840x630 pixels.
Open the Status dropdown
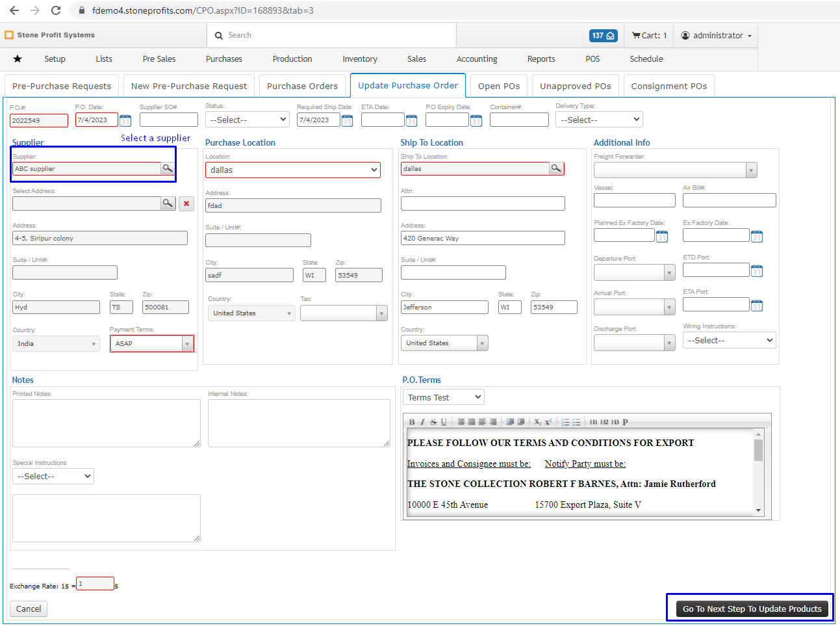[248, 120]
